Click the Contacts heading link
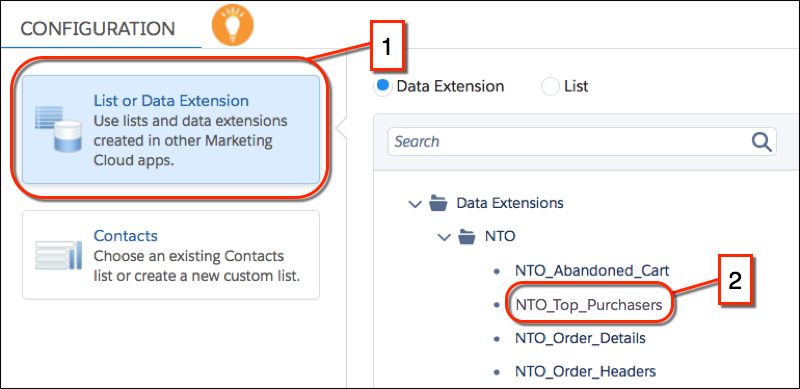 (x=126, y=236)
